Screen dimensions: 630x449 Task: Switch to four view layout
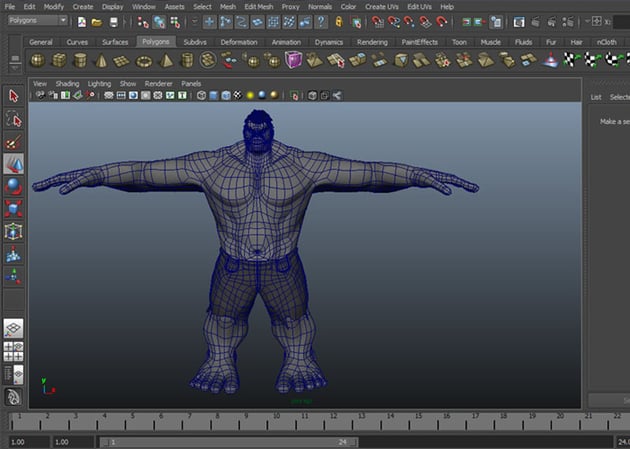click(x=14, y=351)
